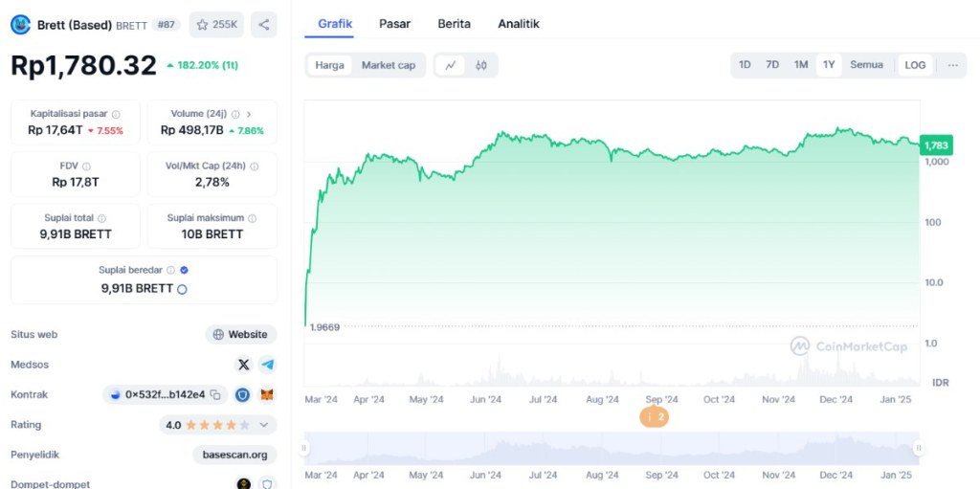
Task: Copy the contract address icon
Action: coord(215,394)
